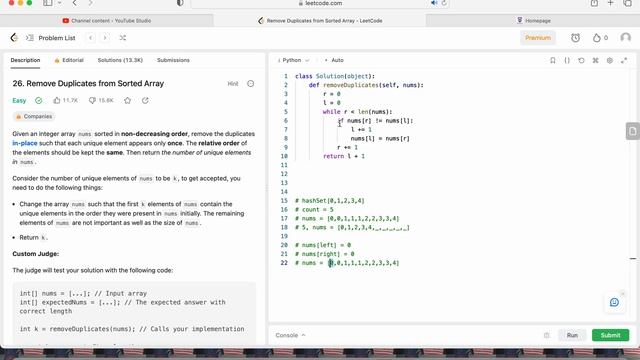
Task: Share the problem icon
Action: 145,100
